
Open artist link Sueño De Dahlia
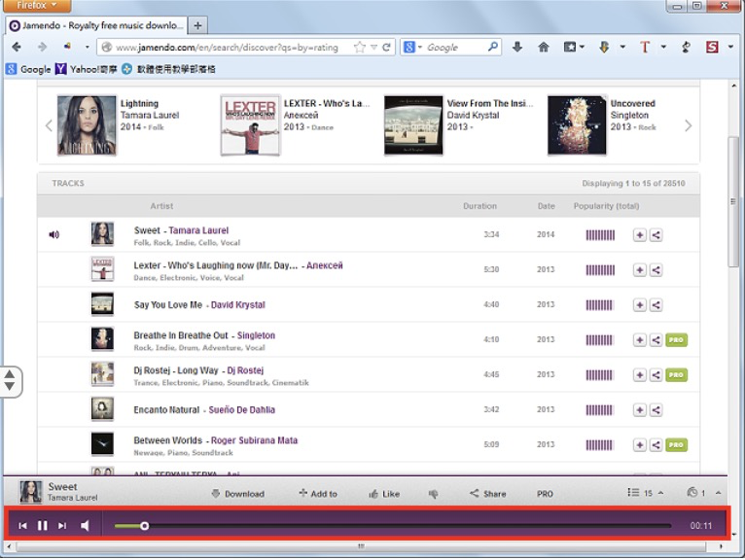(x=242, y=410)
